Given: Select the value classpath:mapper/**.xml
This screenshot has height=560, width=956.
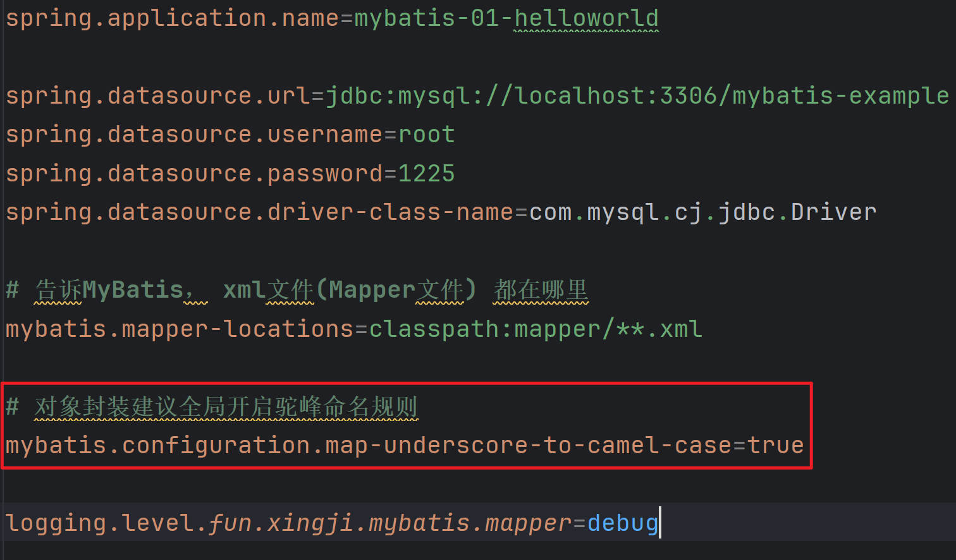Looking at the screenshot, I should coord(534,329).
